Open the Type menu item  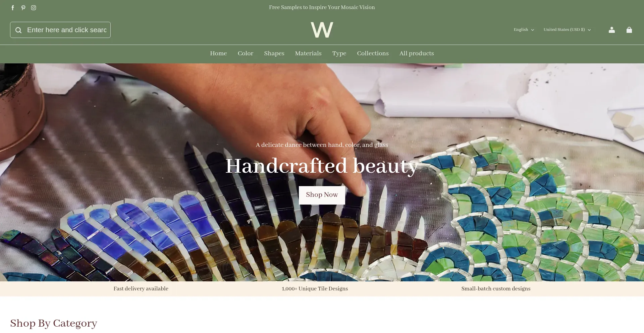[339, 53]
